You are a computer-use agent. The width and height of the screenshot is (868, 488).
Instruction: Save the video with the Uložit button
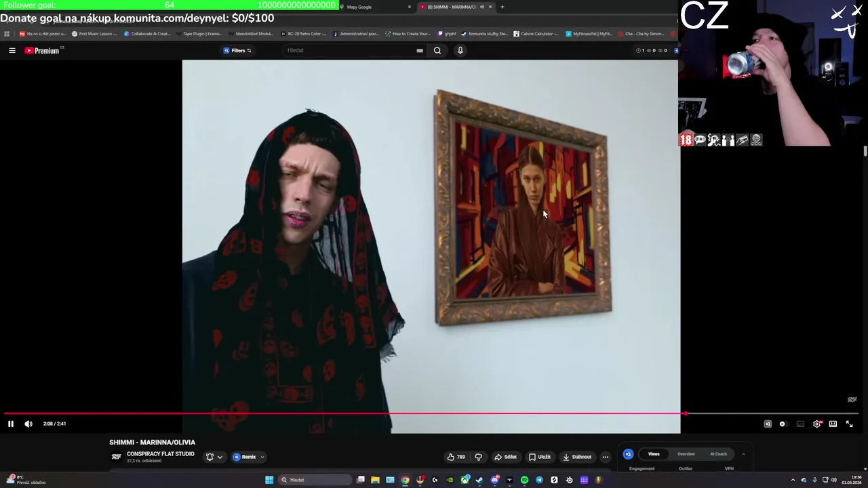click(540, 457)
